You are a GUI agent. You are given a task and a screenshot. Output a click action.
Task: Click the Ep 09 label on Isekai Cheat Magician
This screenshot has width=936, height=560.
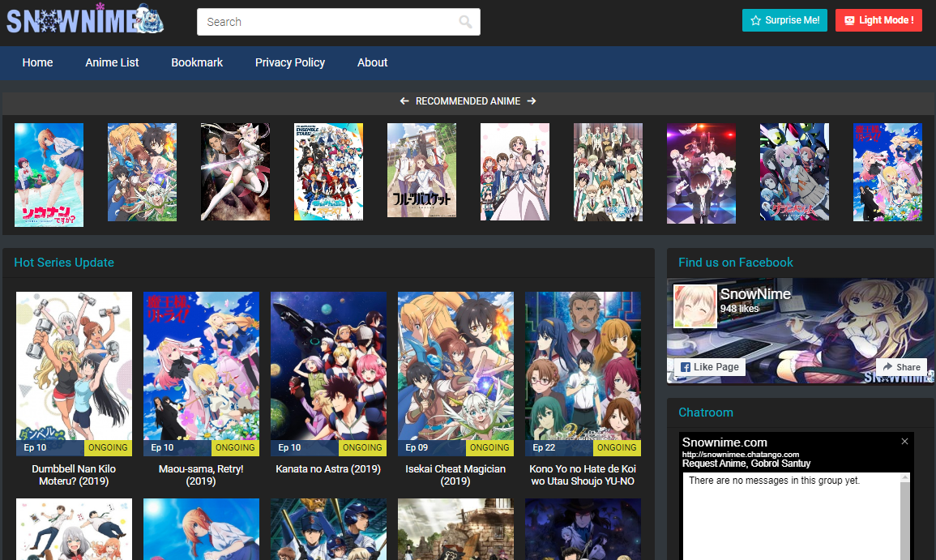pos(417,448)
